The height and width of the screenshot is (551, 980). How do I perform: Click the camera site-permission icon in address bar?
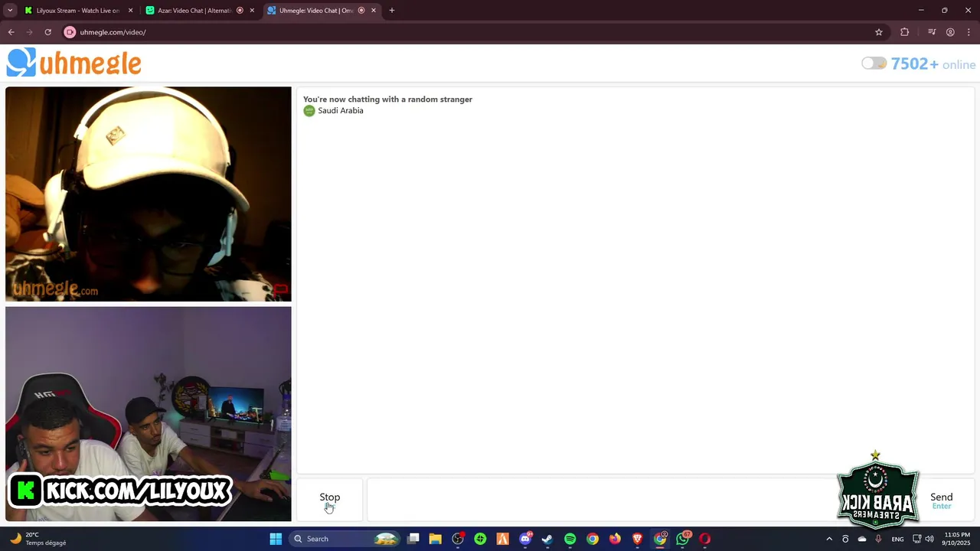pos(70,32)
